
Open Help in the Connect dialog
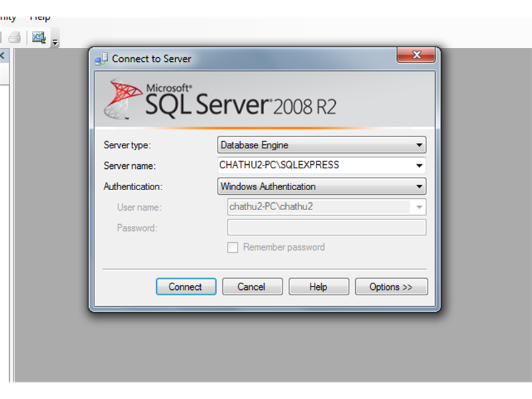pyautogui.click(x=319, y=287)
